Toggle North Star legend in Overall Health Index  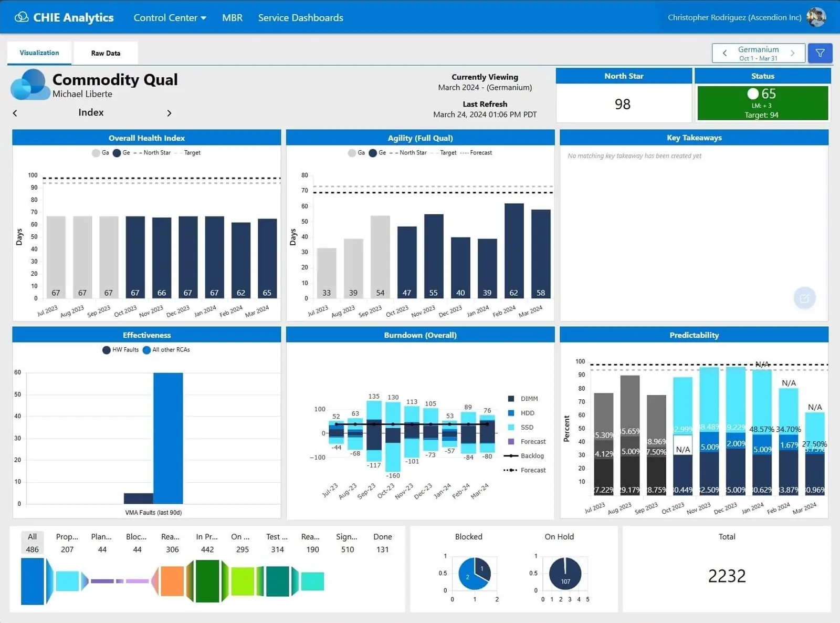152,153
